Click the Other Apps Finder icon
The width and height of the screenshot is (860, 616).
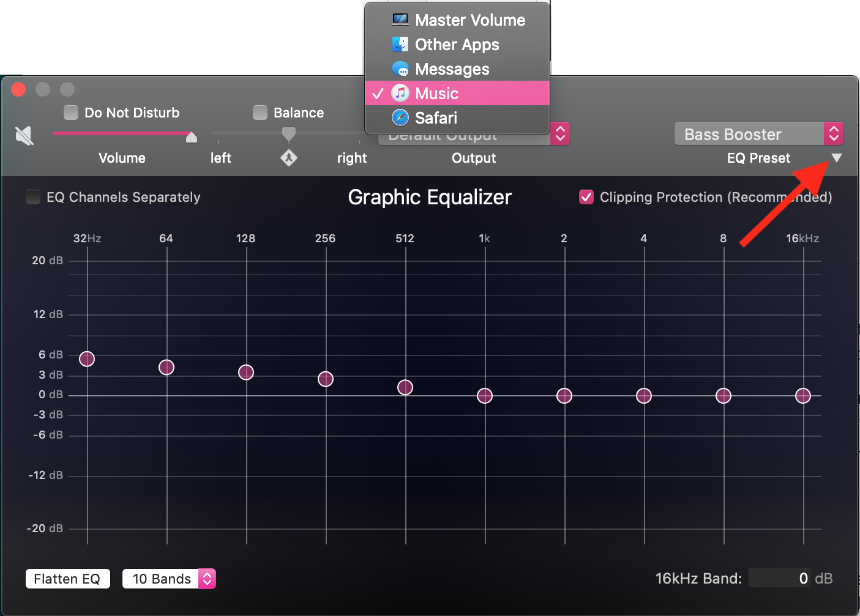tap(400, 44)
